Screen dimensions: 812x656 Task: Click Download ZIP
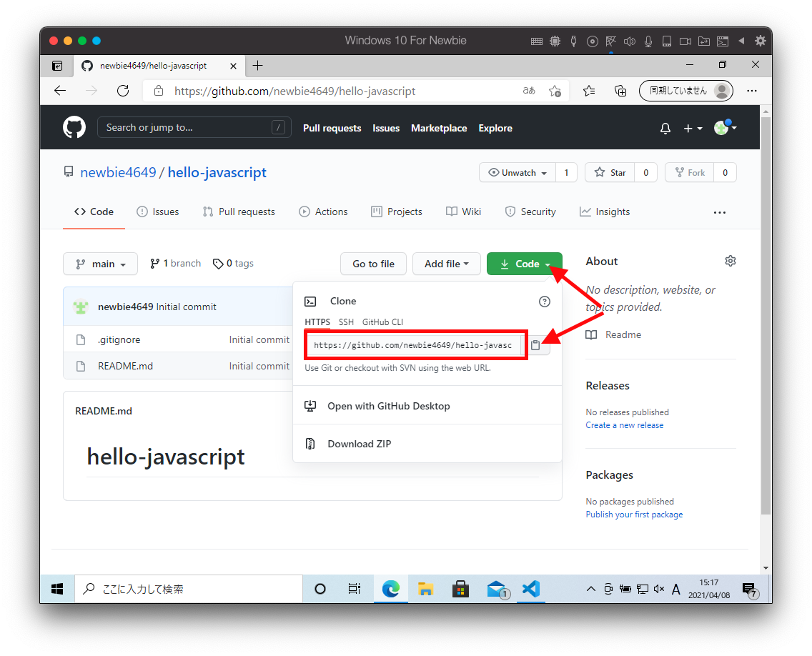tap(427, 444)
